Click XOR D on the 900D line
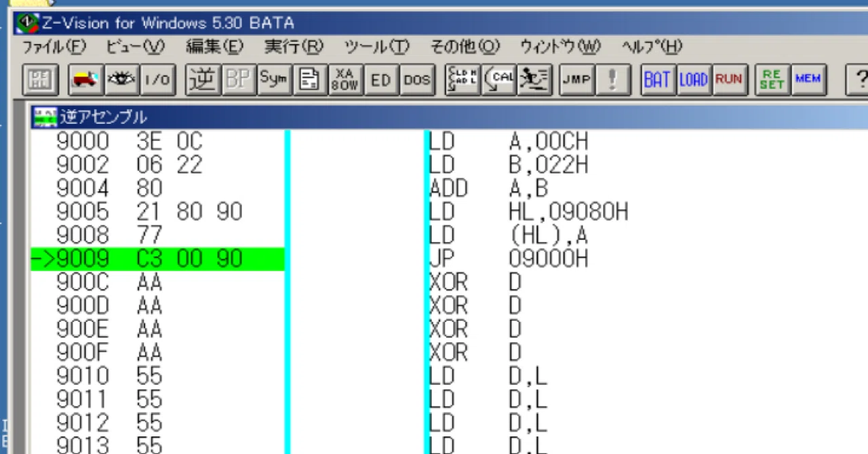Viewport: 868px width, 454px height. pos(476,305)
